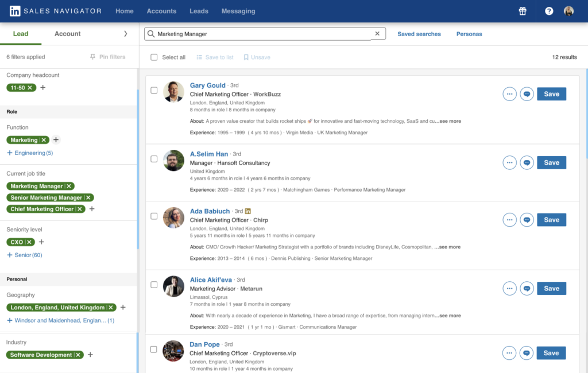Clear the Marketing Manager search with the X icon
Image resolution: width=588 pixels, height=373 pixels.
[x=377, y=33]
